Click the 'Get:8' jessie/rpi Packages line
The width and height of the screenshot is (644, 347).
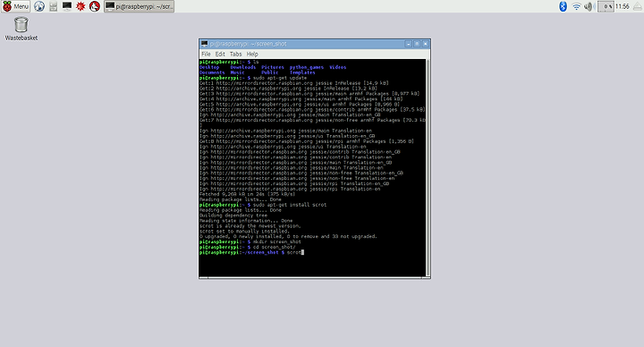click(x=307, y=141)
